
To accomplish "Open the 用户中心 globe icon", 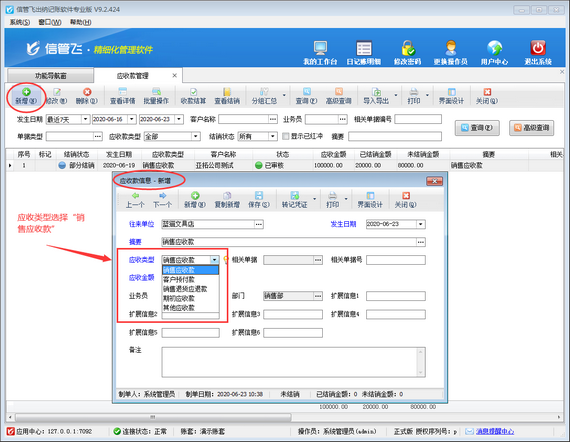I will point(494,53).
